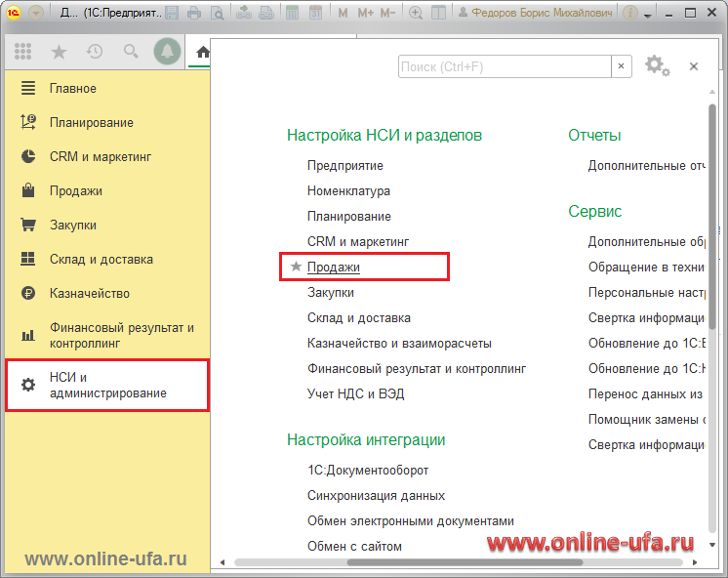Click the M memory button
The width and height of the screenshot is (728, 578).
pos(343,13)
